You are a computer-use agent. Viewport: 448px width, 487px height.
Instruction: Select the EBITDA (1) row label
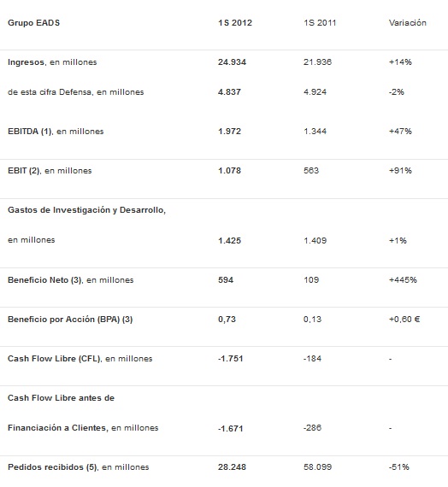[56, 132]
